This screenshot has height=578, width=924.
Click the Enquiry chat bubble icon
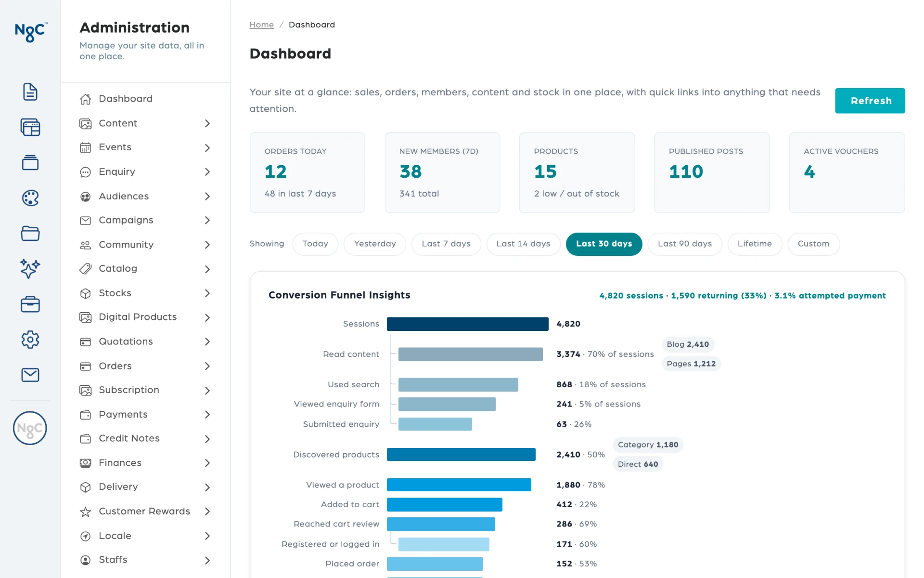(x=85, y=172)
